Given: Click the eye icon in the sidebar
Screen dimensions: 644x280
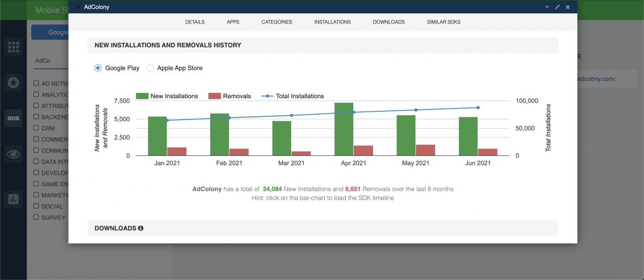Looking at the screenshot, I should [x=13, y=154].
